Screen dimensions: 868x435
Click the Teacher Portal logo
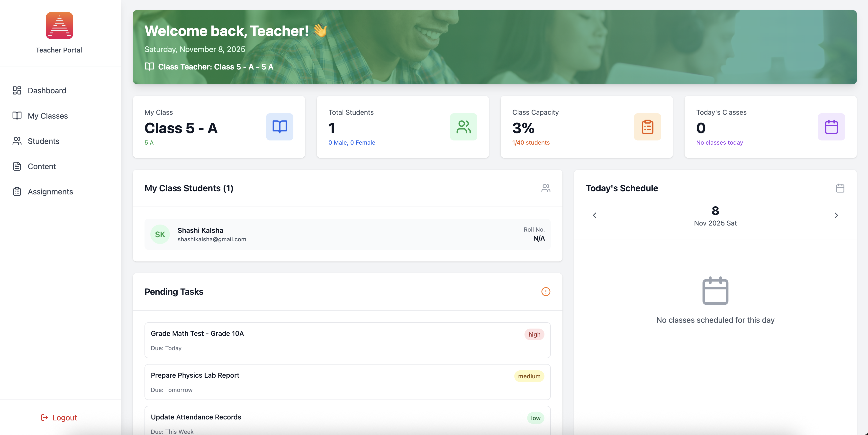point(59,26)
